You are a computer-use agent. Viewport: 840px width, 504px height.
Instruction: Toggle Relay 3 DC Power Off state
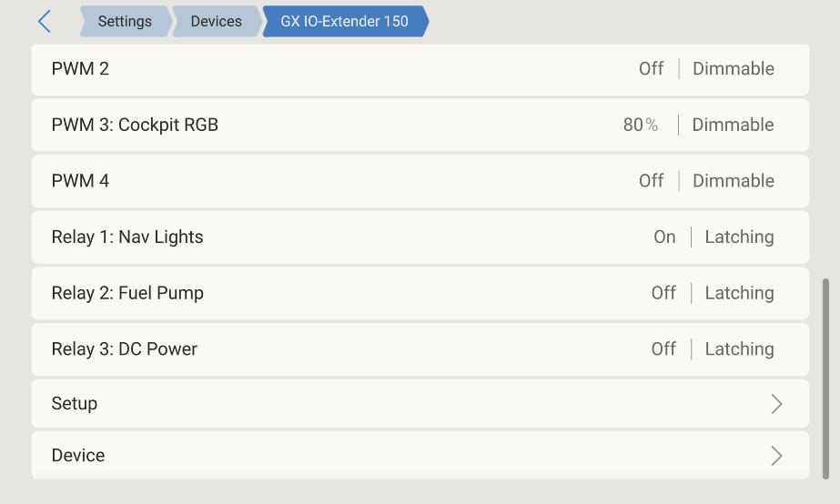point(663,349)
